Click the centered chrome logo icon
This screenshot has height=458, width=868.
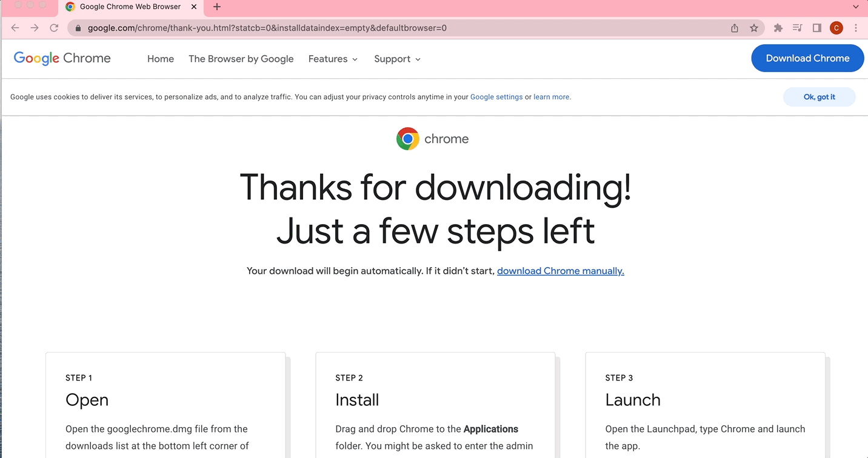pos(408,139)
